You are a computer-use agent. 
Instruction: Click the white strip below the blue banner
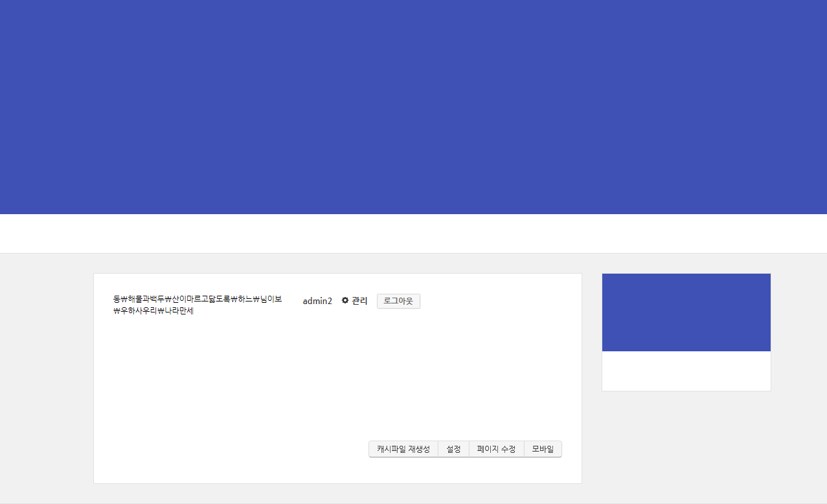point(413,234)
